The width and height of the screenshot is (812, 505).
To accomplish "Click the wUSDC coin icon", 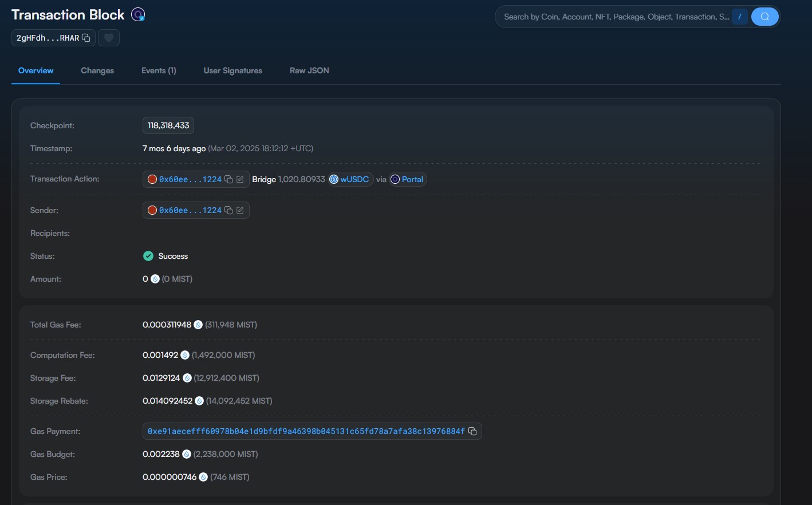I will click(x=334, y=179).
